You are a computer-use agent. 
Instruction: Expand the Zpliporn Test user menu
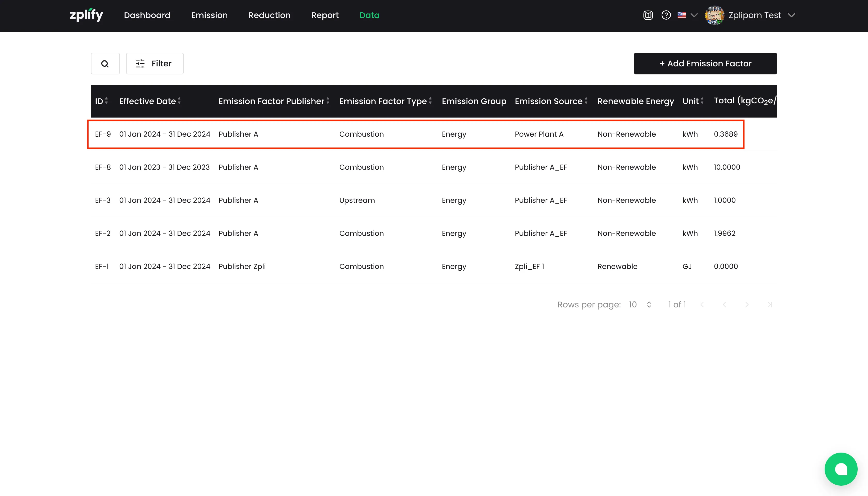click(x=791, y=15)
